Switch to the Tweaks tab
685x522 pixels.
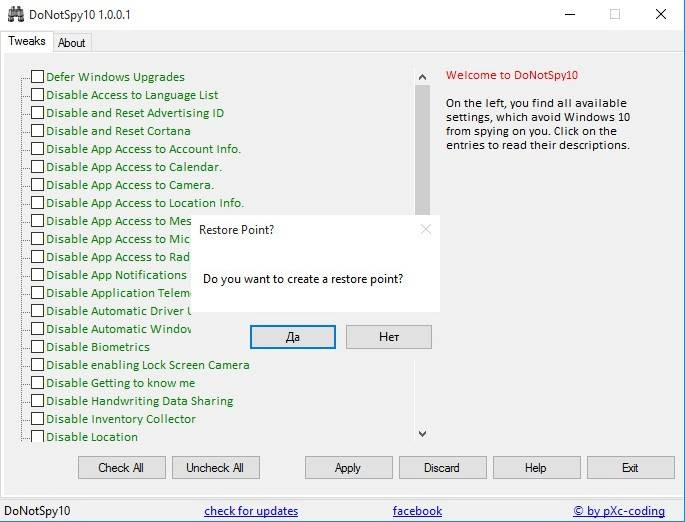coord(27,41)
